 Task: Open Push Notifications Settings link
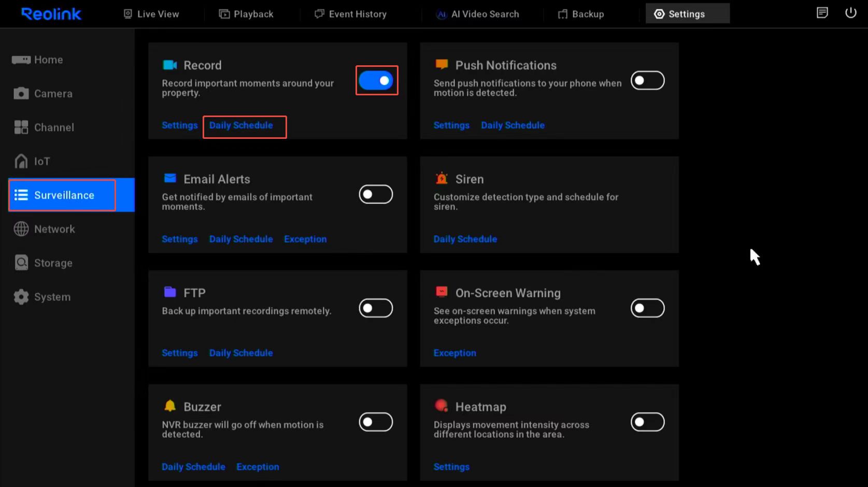tap(451, 125)
